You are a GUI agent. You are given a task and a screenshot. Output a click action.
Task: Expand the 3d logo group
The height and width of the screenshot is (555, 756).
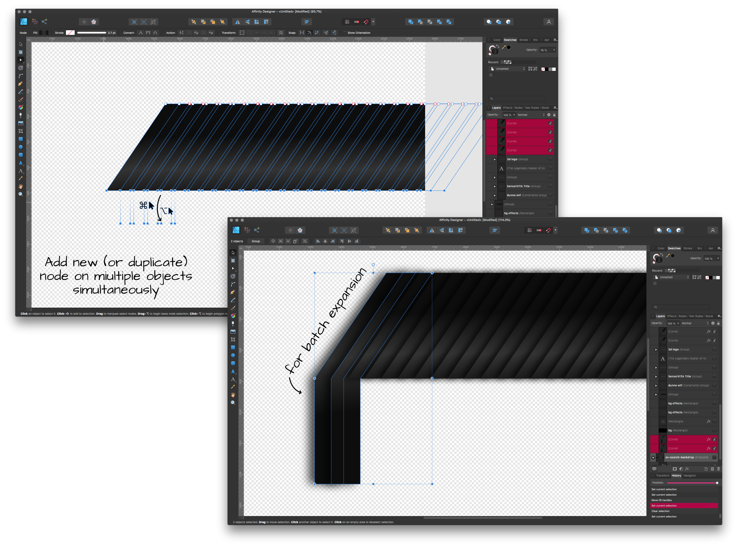click(495, 159)
